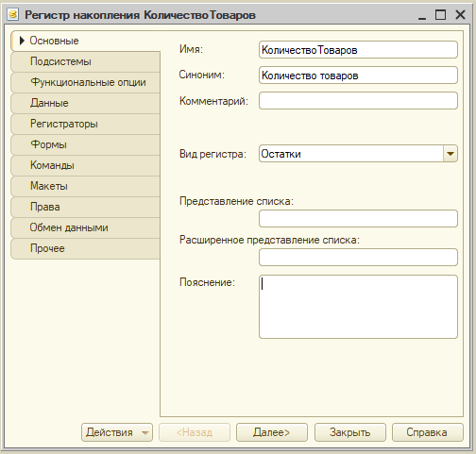
Task: Open the Обмен данными tab
Action: [85, 227]
